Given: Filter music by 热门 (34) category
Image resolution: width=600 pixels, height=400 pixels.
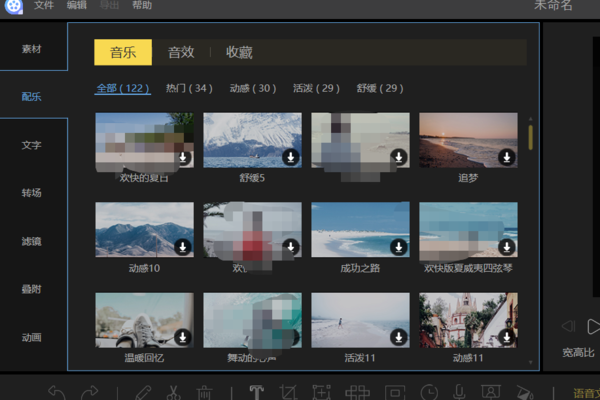Looking at the screenshot, I should (189, 89).
